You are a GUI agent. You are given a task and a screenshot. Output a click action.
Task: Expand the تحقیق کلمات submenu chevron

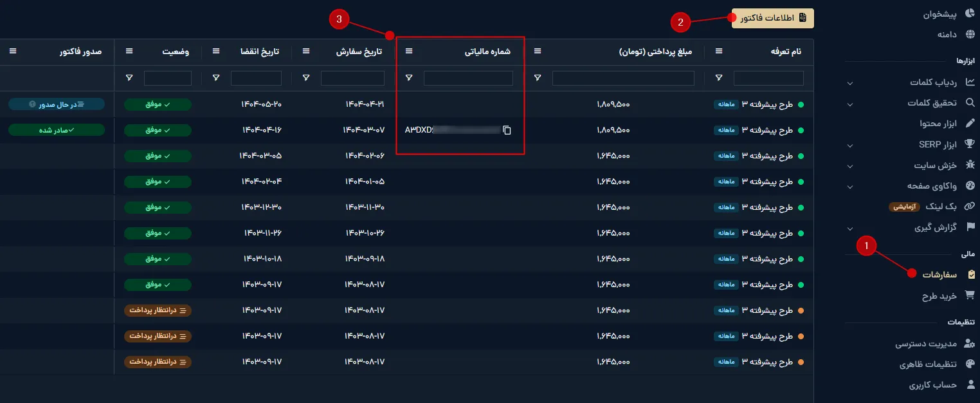pyautogui.click(x=850, y=104)
